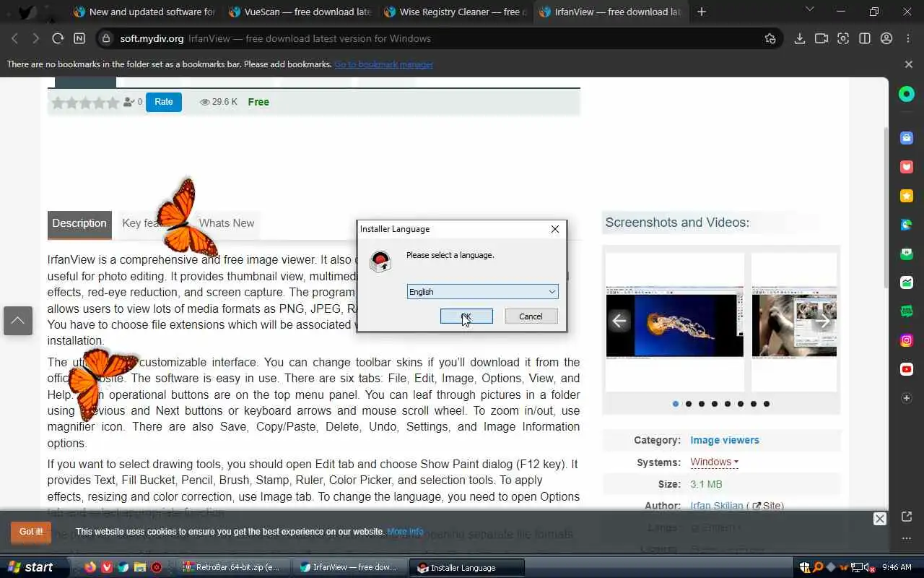Open the browser three-dot menu

tap(908, 38)
